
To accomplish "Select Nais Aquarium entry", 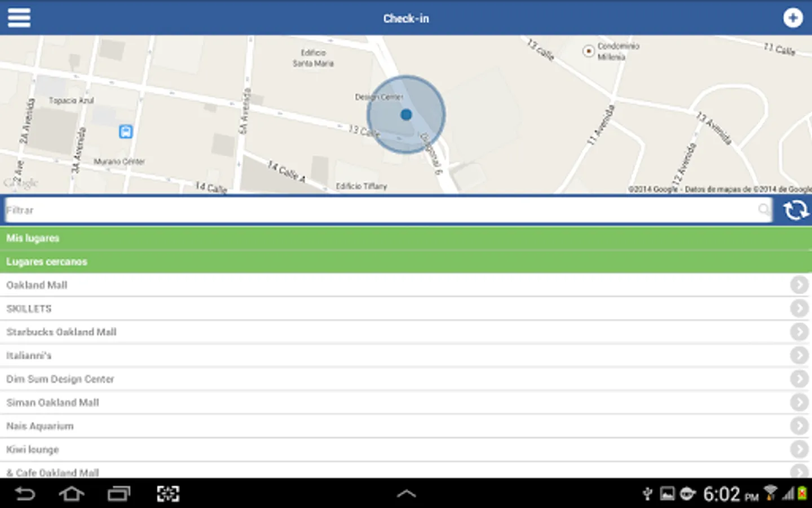I will click(x=406, y=426).
